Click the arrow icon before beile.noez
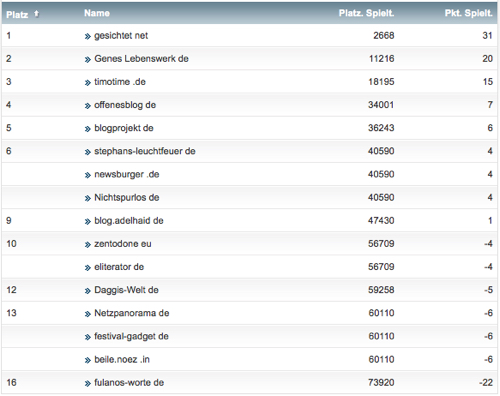 pyautogui.click(x=87, y=360)
